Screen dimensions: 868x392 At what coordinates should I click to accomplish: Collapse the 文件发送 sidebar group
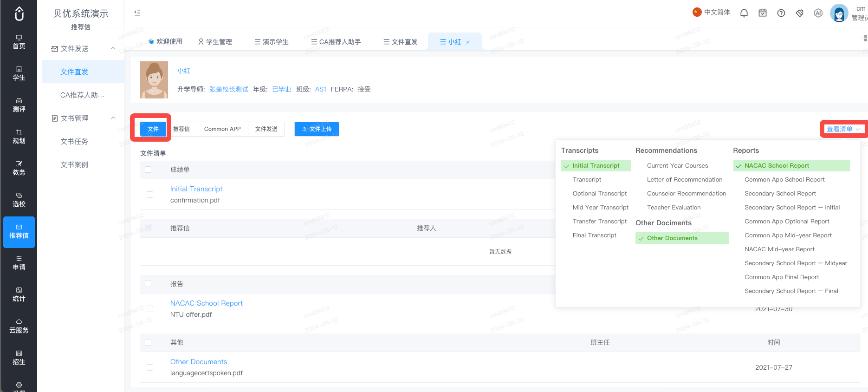[x=113, y=48]
